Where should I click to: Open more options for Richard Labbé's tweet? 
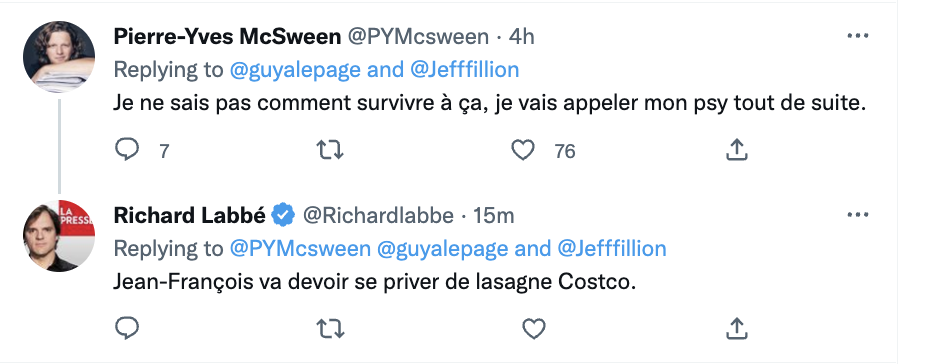(x=858, y=215)
